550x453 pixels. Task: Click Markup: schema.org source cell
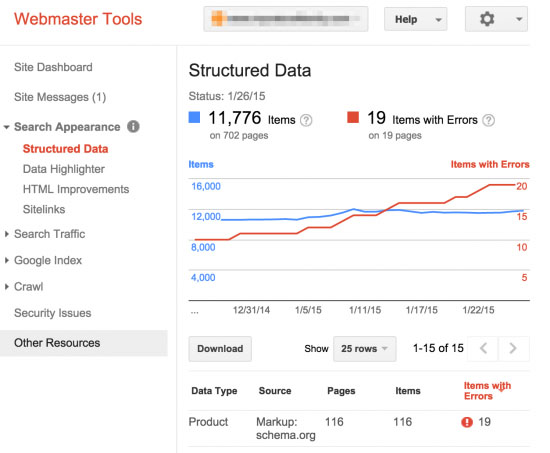[286, 428]
